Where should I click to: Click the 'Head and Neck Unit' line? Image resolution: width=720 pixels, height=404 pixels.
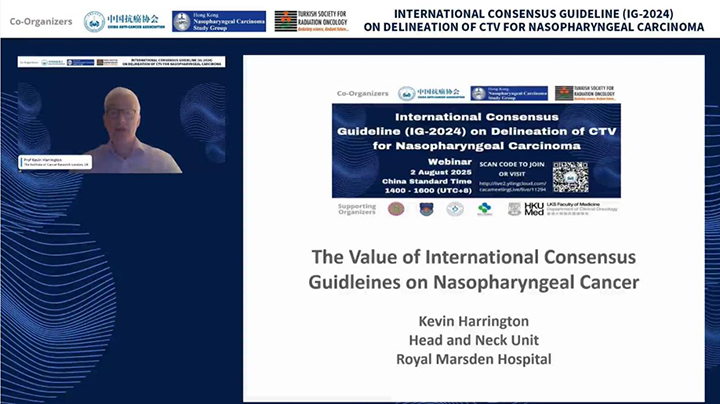pyautogui.click(x=474, y=340)
